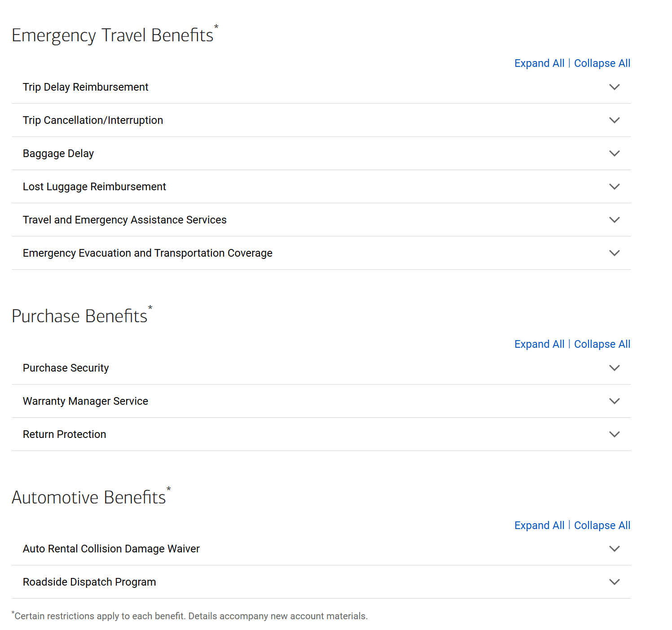The height and width of the screenshot is (630, 672).
Task: Click chevron for Travel and Emergency Assistance Services
Action: tap(614, 220)
